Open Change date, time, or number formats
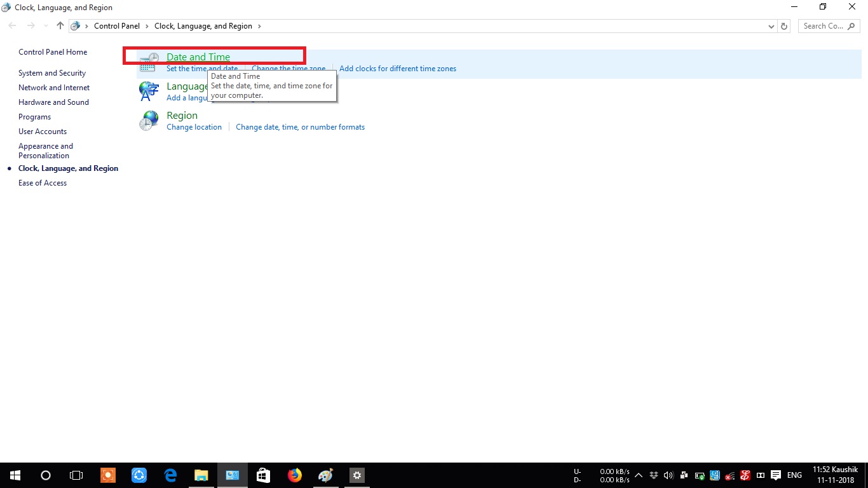The height and width of the screenshot is (488, 868). click(x=300, y=127)
